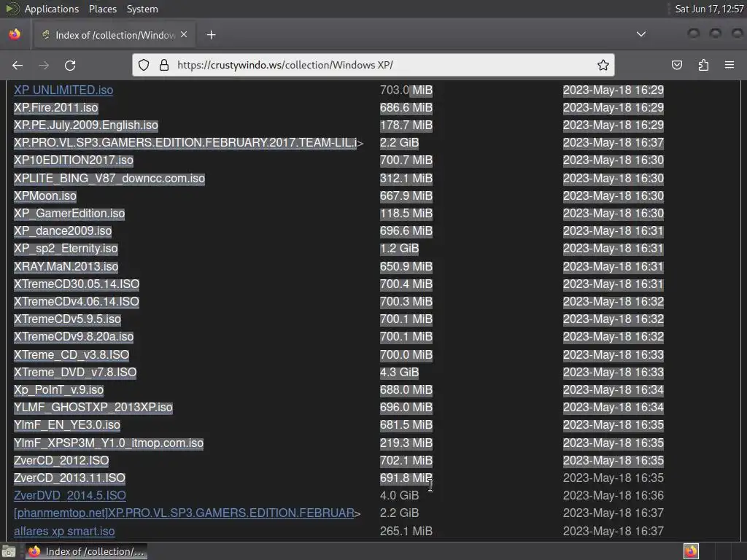This screenshot has width=747, height=560.
Task: Click the 4.3 GiB size value
Action: coord(399,373)
